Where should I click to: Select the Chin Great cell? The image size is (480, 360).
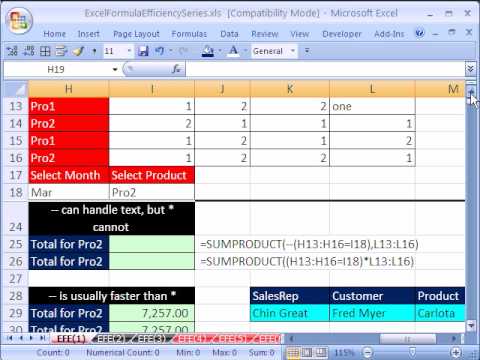click(x=290, y=313)
